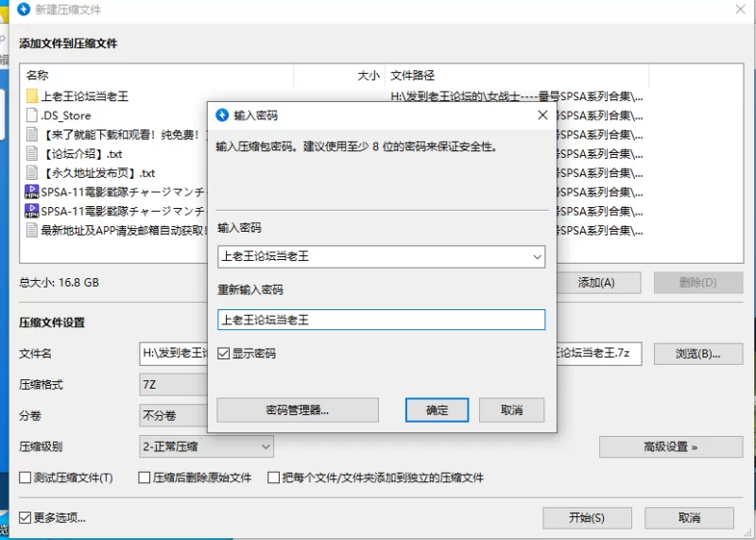
Task: Click the 确定 button in the password dialog
Action: click(x=437, y=409)
